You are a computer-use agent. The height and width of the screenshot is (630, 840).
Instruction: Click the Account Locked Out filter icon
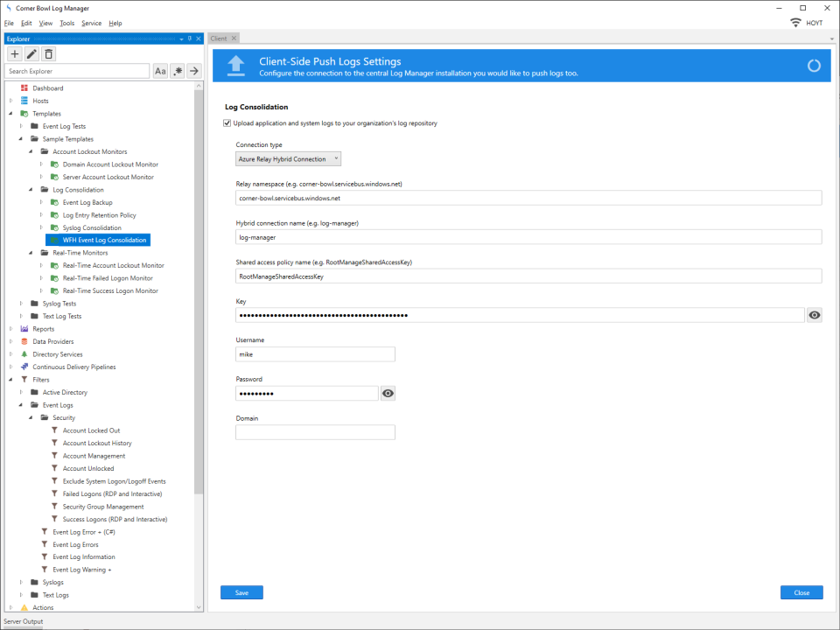(x=54, y=430)
